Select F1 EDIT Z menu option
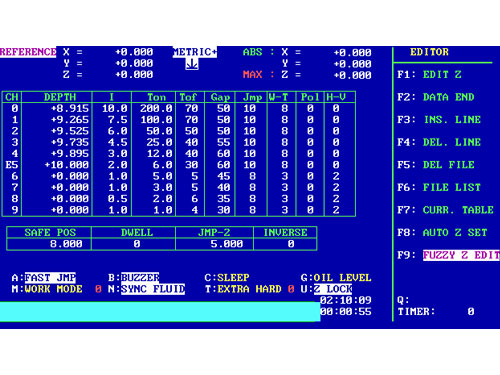 [429, 74]
